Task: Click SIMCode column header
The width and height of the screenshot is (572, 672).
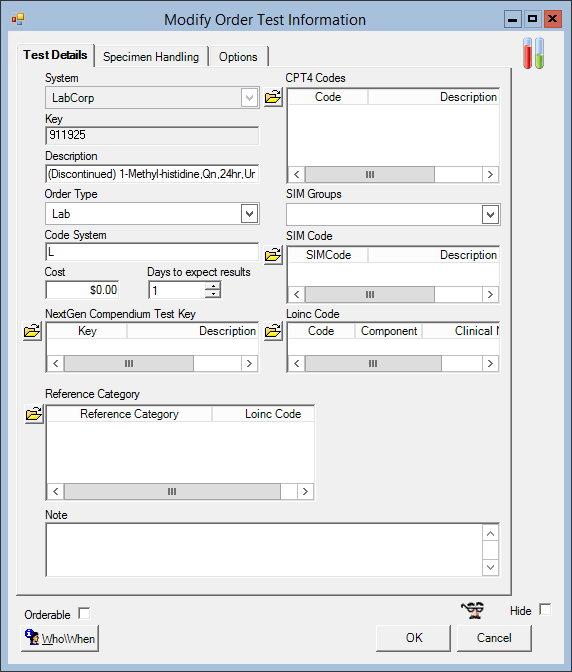Action: point(328,255)
